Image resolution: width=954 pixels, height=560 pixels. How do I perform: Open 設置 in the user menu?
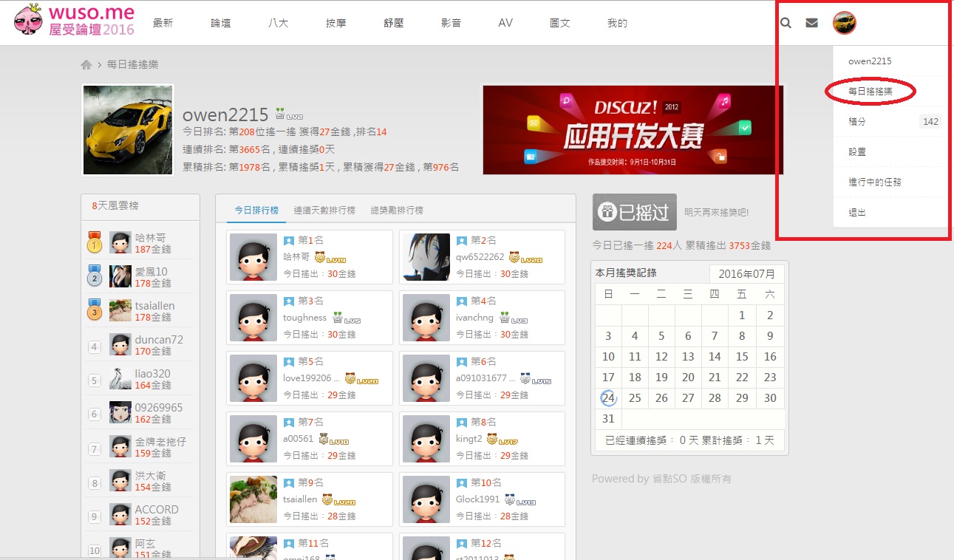tap(857, 151)
